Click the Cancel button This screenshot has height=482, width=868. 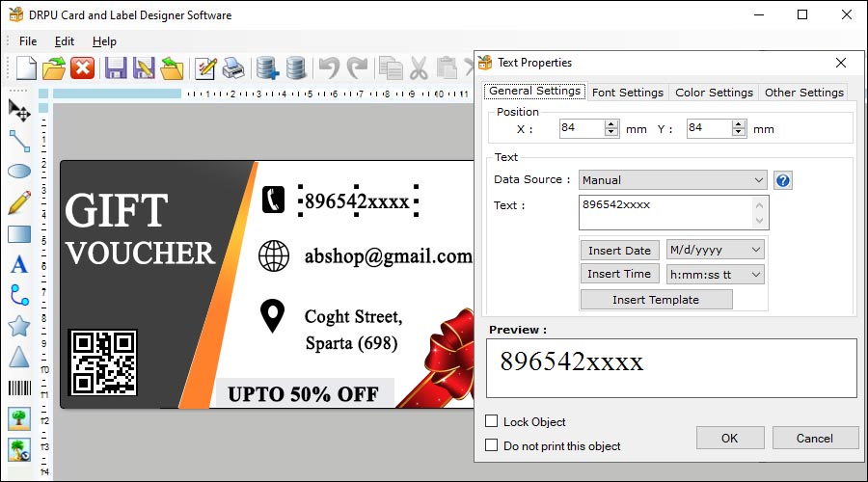click(815, 438)
